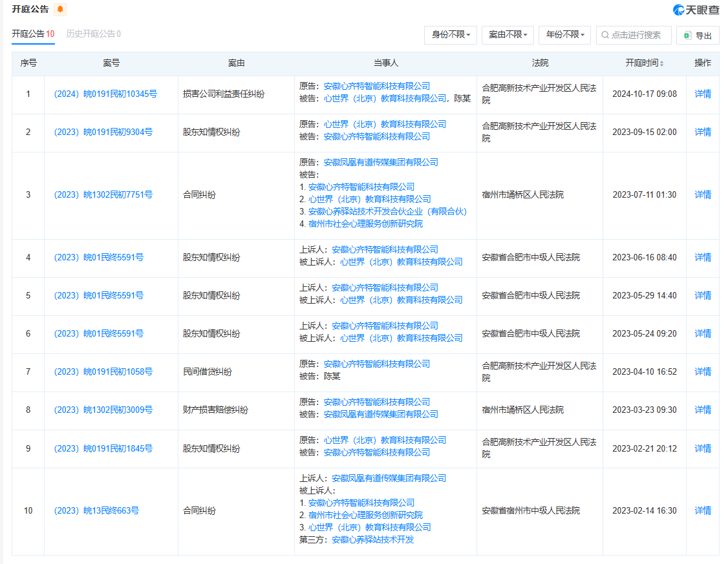The image size is (728, 564).
Task: View 详情 for row 3 合同纠纷
Action: coord(703,195)
